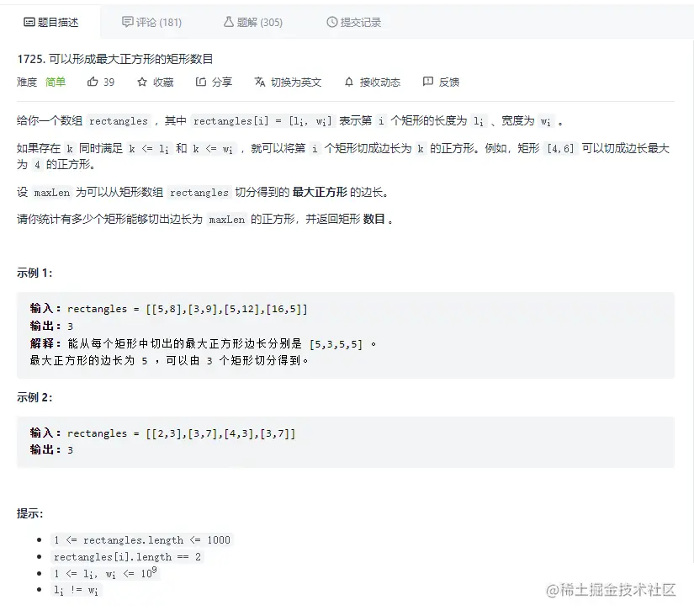Click the 收藏 label
694x616 pixels.
[163, 82]
